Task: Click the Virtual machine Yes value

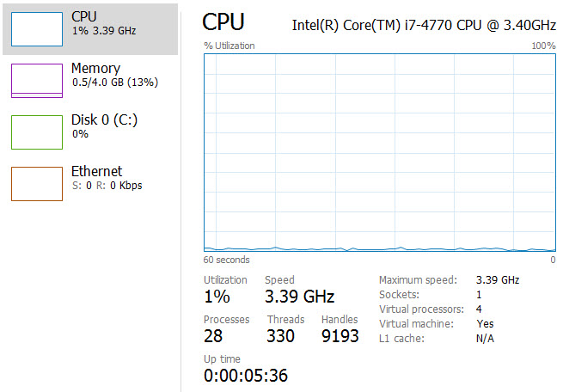Action: (x=485, y=324)
